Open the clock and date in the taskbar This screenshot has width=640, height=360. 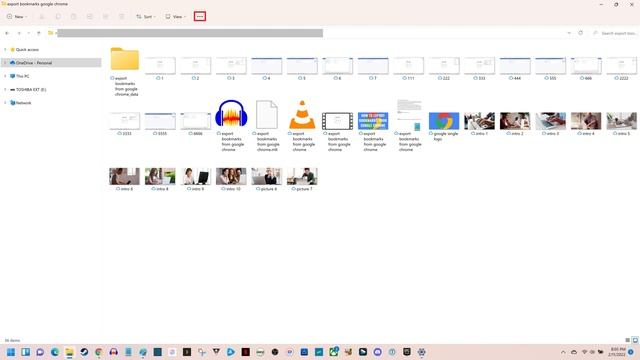click(x=618, y=352)
